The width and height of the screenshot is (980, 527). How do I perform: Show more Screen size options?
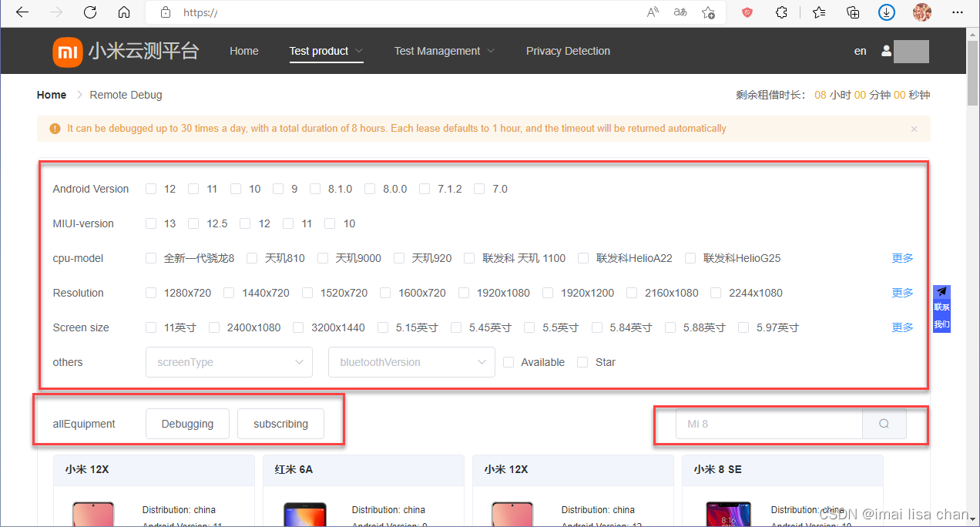[902, 327]
